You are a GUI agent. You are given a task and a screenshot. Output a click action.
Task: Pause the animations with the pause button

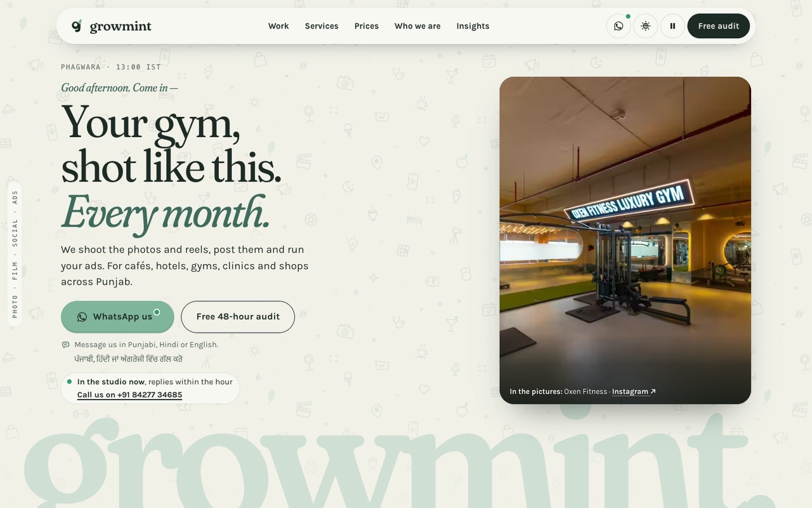(x=672, y=26)
